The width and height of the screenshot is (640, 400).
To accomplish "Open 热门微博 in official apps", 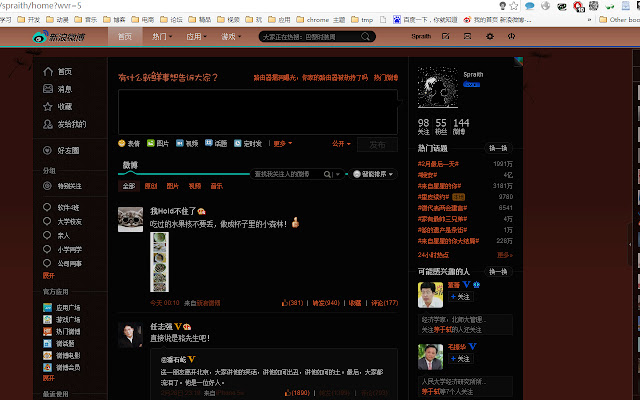I will (x=62, y=331).
